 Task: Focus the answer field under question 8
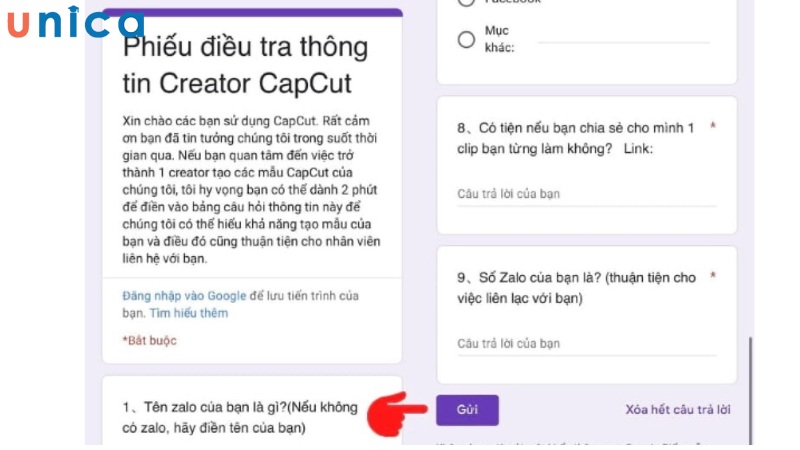click(x=587, y=194)
